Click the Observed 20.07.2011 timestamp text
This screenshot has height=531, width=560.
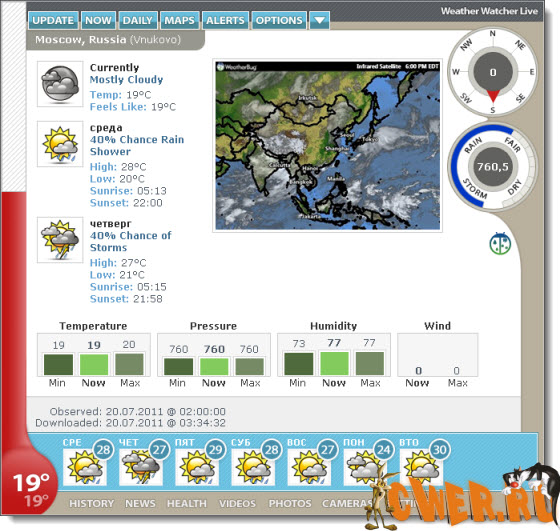pyautogui.click(x=138, y=411)
